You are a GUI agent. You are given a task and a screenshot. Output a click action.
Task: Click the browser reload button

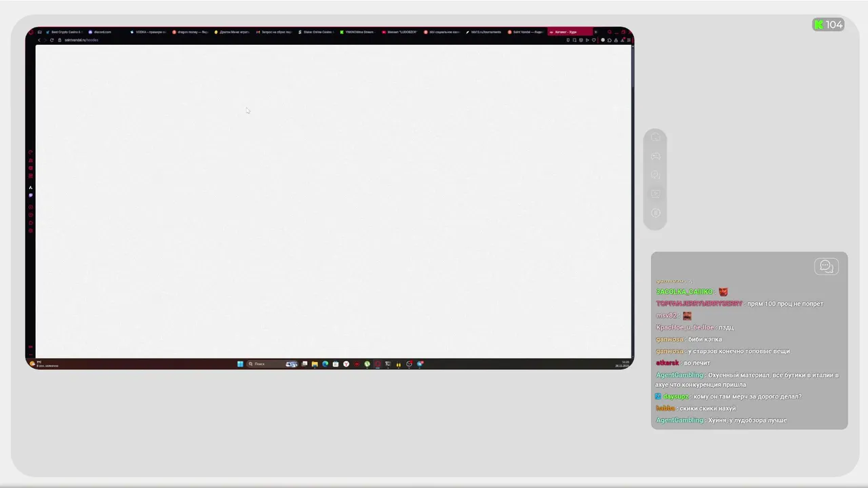pos(52,40)
